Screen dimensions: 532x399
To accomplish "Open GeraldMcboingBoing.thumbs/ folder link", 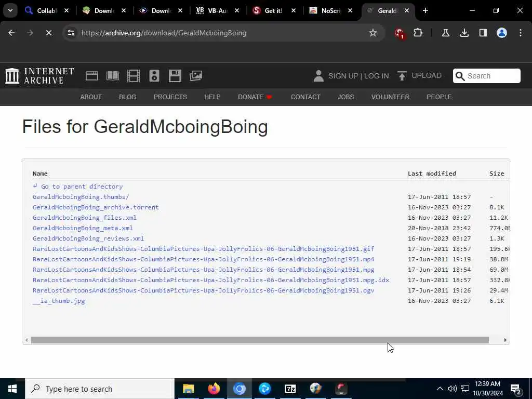I will click(81, 197).
